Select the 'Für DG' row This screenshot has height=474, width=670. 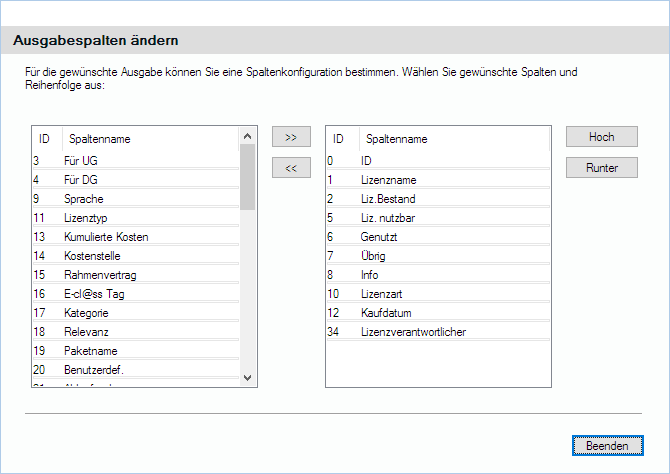pos(136,180)
